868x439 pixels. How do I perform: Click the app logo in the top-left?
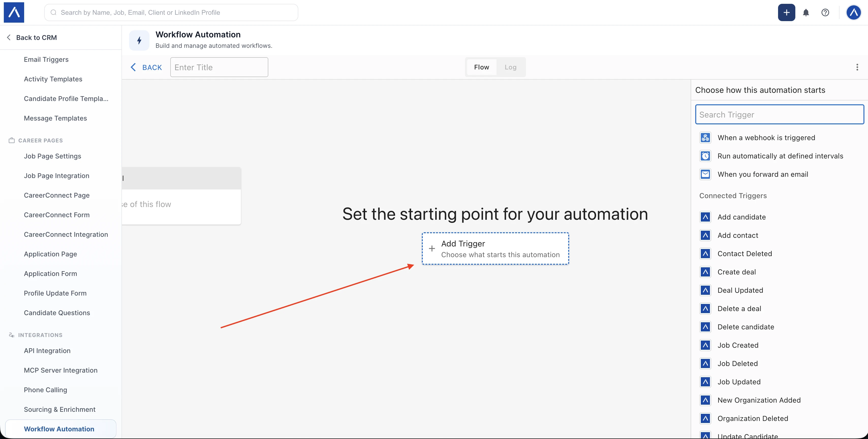[14, 12]
